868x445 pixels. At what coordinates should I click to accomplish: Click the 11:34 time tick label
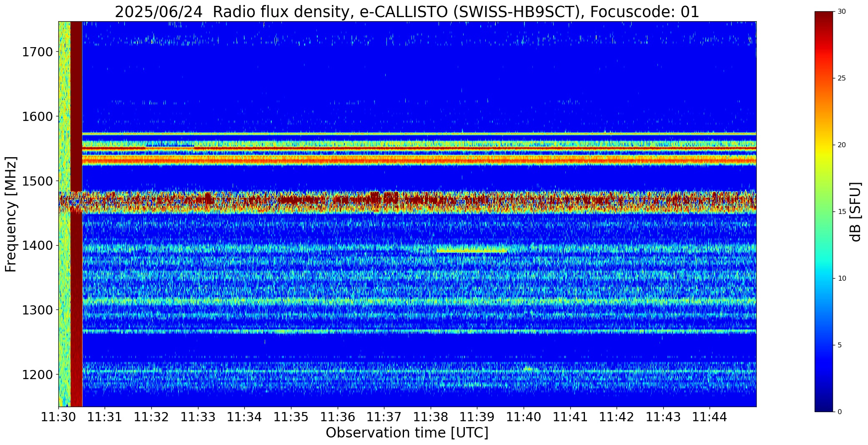point(244,417)
